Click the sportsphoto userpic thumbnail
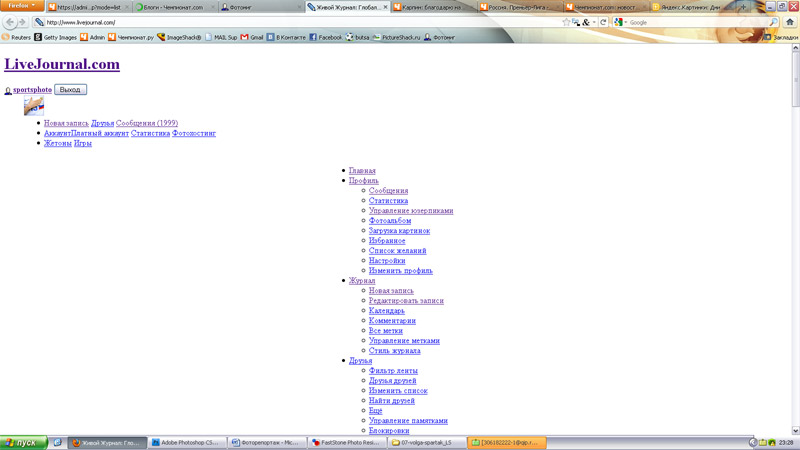The width and height of the screenshot is (800, 450). (x=34, y=106)
